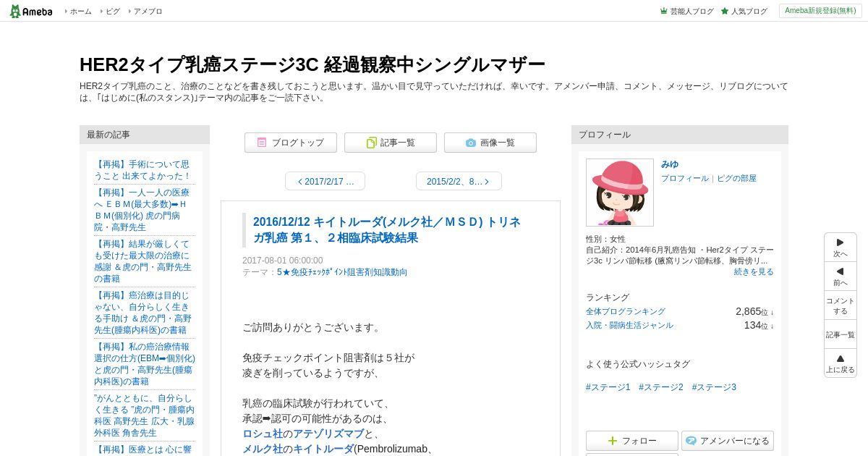This screenshot has width=868, height=456.
Task: Open recent post 【再掲】私の癌治療情報選択の仕方
Action: 145,364
